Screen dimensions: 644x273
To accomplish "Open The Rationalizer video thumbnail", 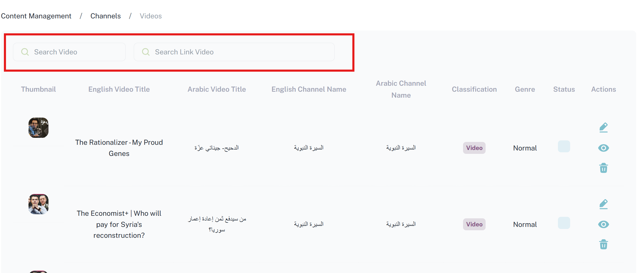I will [38, 128].
